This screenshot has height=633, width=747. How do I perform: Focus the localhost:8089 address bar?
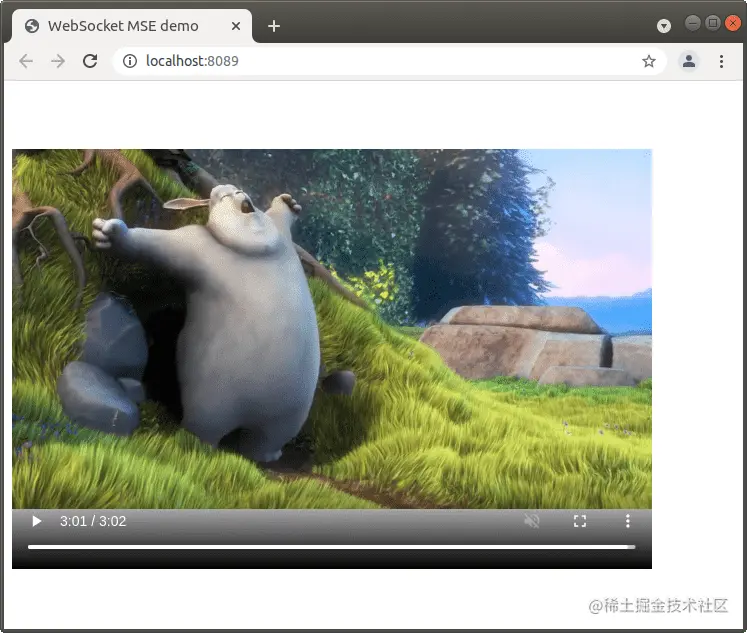click(x=390, y=61)
